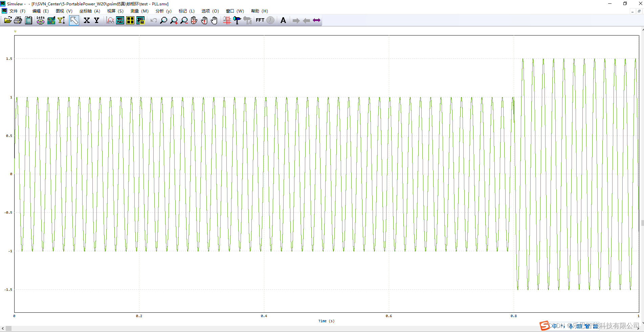This screenshot has height=332, width=644.
Task: Click the gray right arrow icon
Action: coord(296,21)
